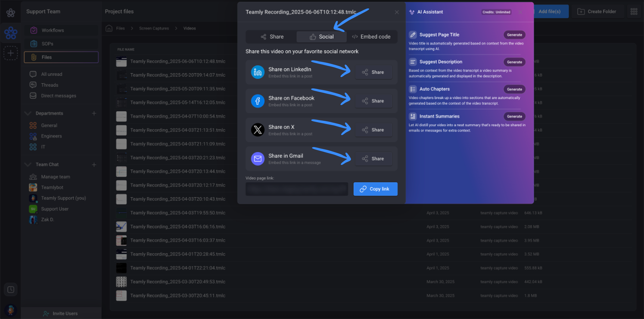Switch to the Share tab
Viewport: 644px width, 319px height.
272,37
